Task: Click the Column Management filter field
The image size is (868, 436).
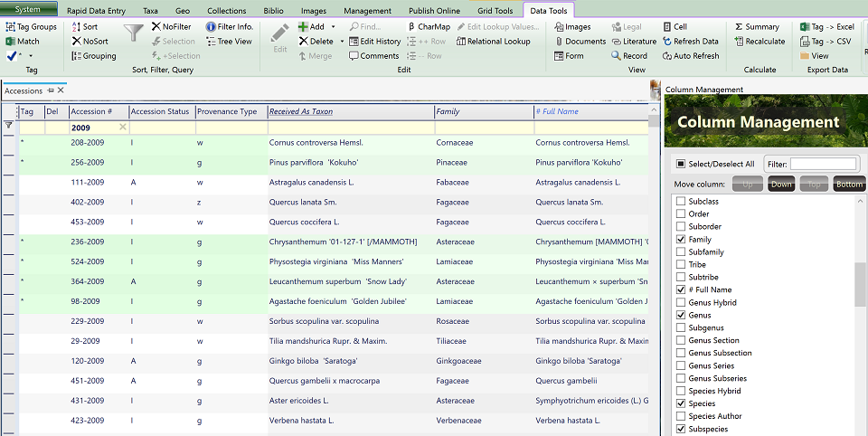Action: pyautogui.click(x=823, y=164)
